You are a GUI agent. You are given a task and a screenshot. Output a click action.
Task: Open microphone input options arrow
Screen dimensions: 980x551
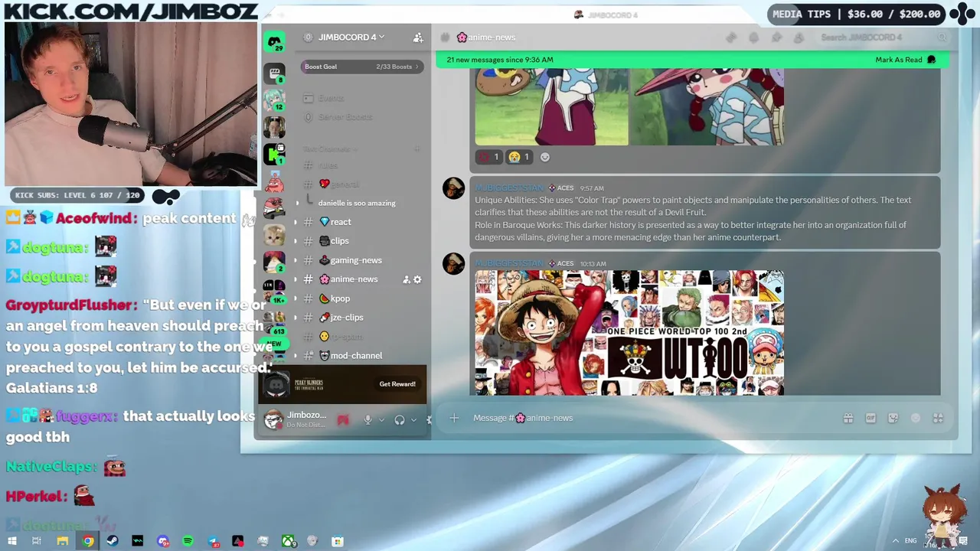point(381,419)
